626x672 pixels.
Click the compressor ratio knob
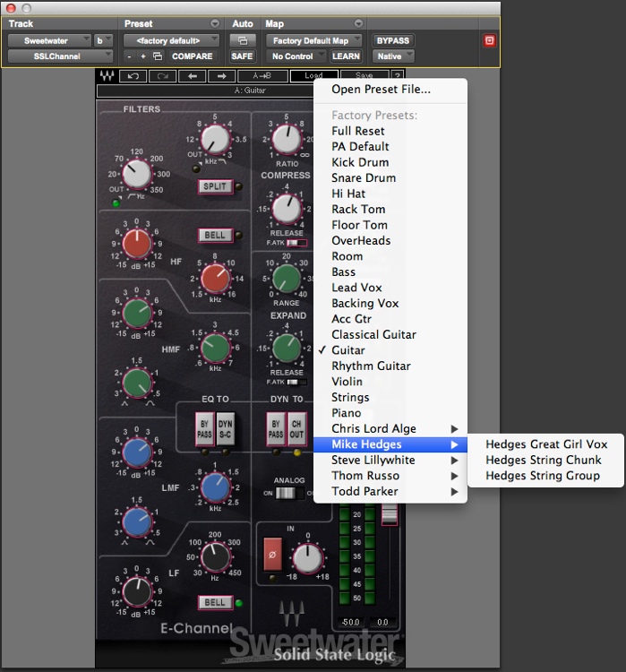click(287, 139)
